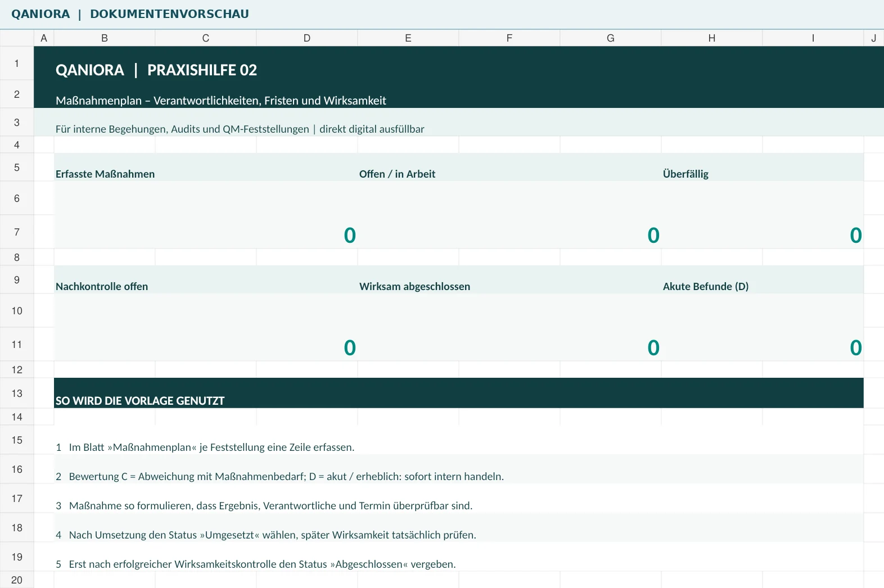This screenshot has height=588, width=884.
Task: Click instruction 2 starting "Bewertung C"
Action: tap(280, 477)
